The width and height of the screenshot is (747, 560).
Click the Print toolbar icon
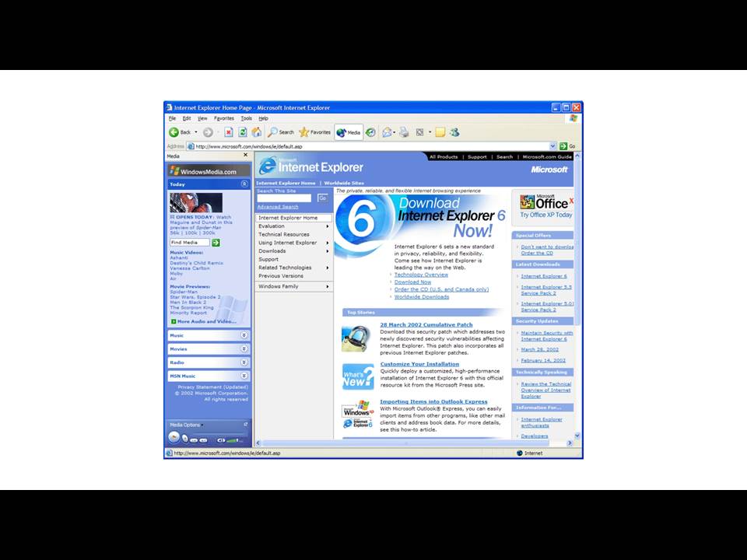(404, 132)
